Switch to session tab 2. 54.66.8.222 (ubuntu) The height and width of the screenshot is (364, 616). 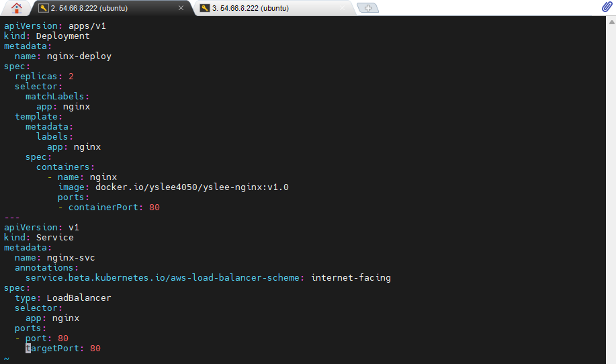pyautogui.click(x=112, y=8)
